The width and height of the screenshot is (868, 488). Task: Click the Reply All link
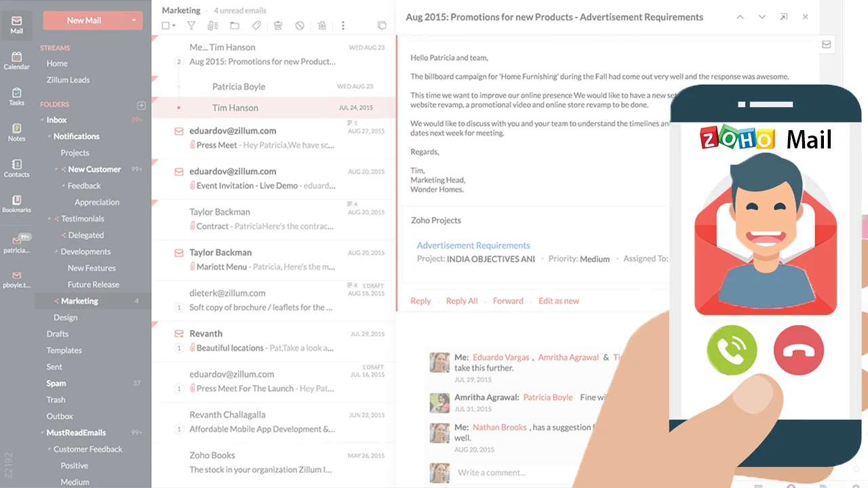click(462, 301)
